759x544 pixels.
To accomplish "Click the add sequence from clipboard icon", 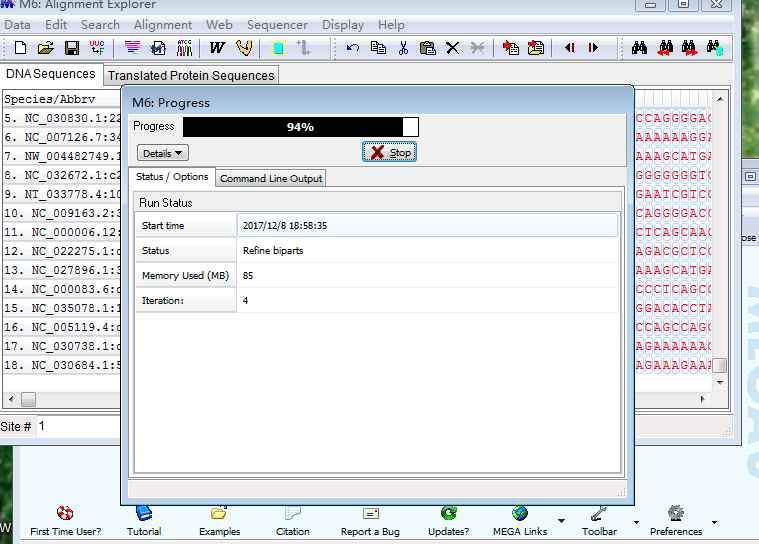I will coord(535,48).
